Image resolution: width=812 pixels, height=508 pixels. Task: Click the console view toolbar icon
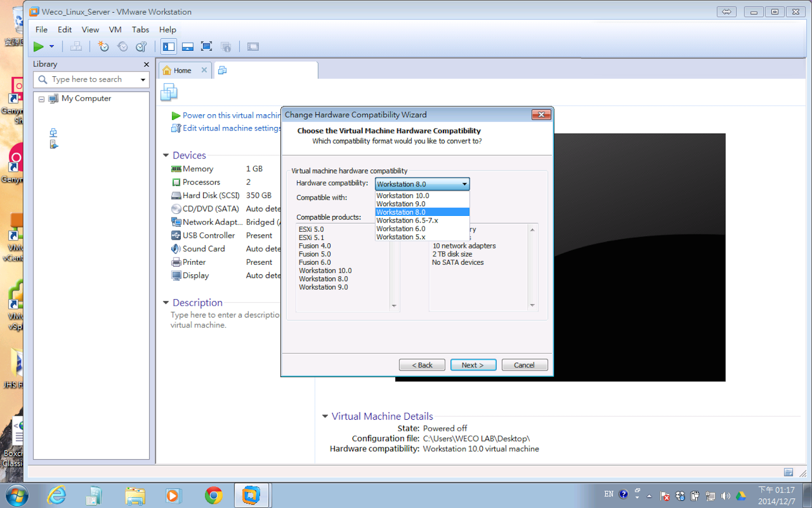pos(253,47)
